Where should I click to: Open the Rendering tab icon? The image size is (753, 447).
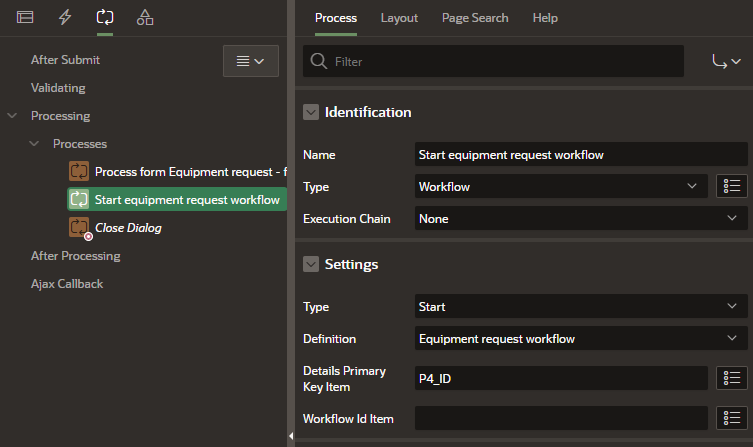25,17
